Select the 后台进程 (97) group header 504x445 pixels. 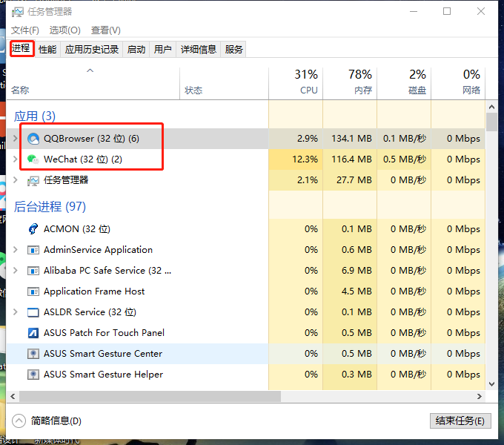coord(50,206)
